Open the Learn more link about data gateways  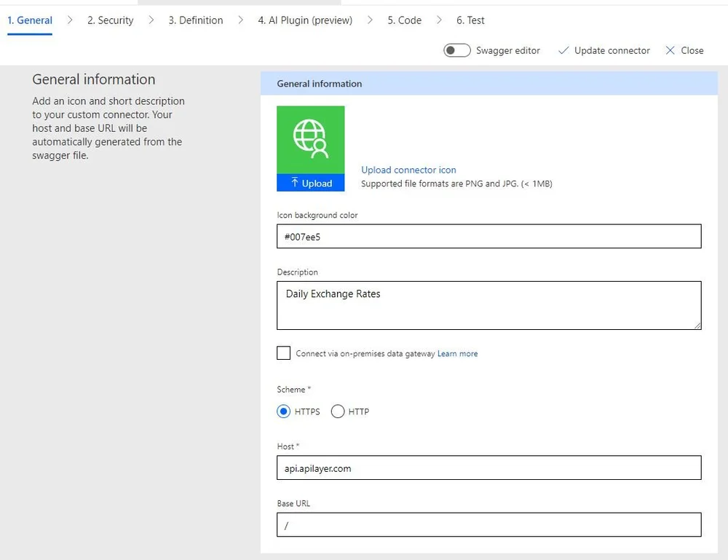(x=457, y=353)
